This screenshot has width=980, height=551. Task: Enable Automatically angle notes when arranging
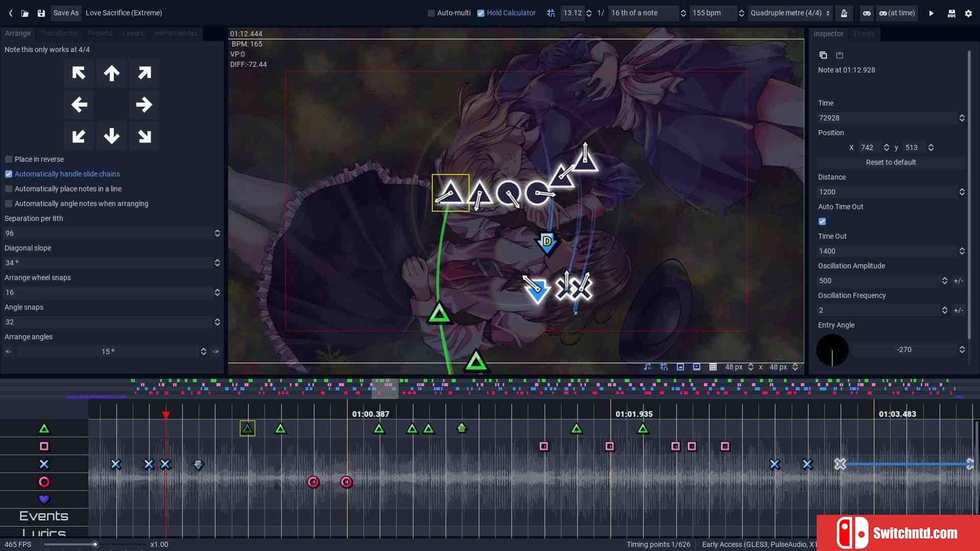[x=9, y=204]
